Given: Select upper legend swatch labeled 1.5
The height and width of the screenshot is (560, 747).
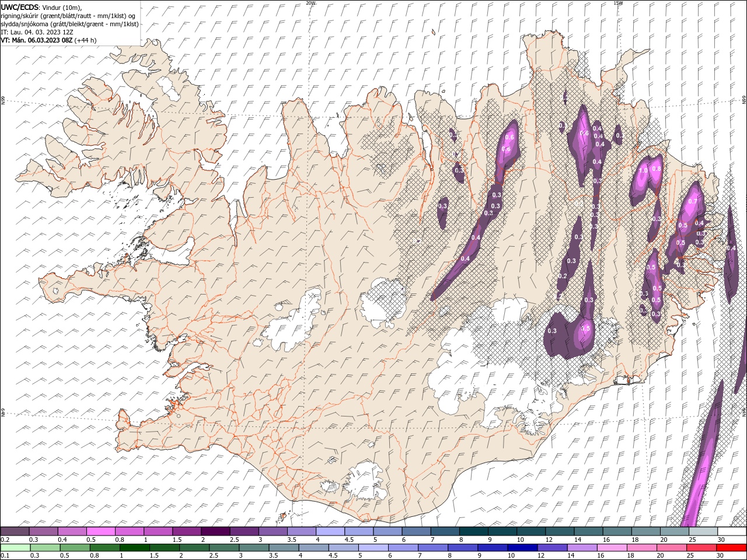Looking at the screenshot, I should click(x=186, y=531).
